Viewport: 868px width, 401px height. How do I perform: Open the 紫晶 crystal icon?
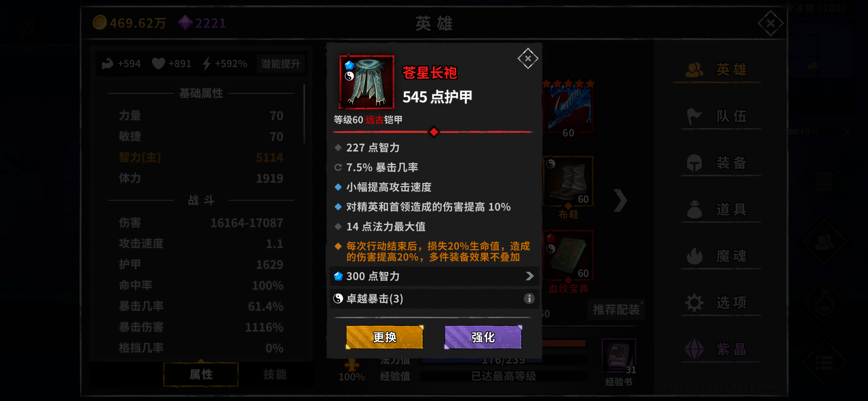click(x=694, y=349)
